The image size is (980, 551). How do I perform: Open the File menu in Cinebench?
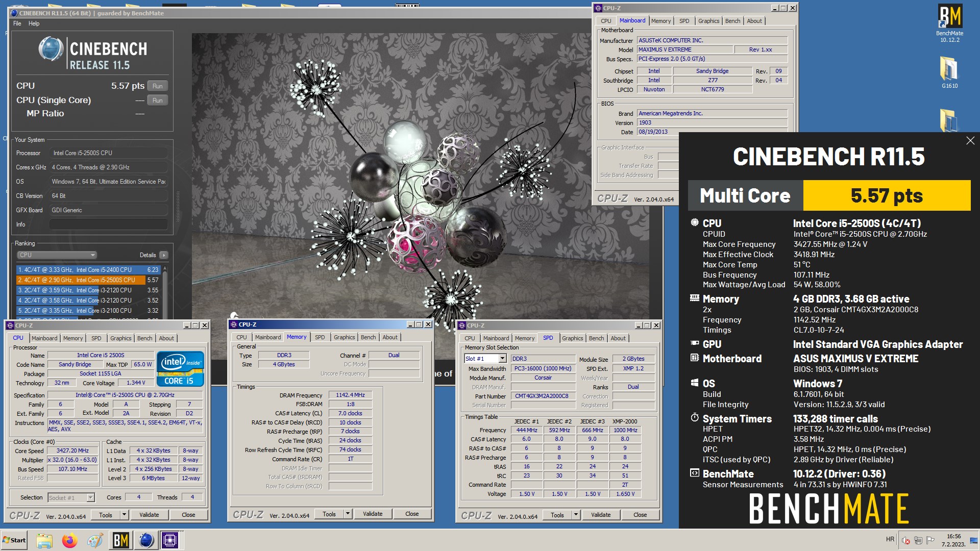pyautogui.click(x=17, y=23)
